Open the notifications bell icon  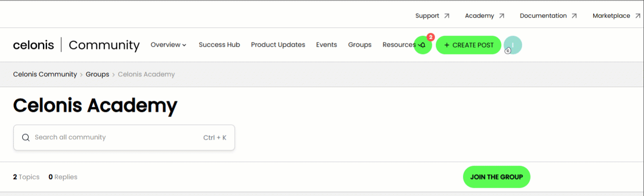tap(423, 45)
